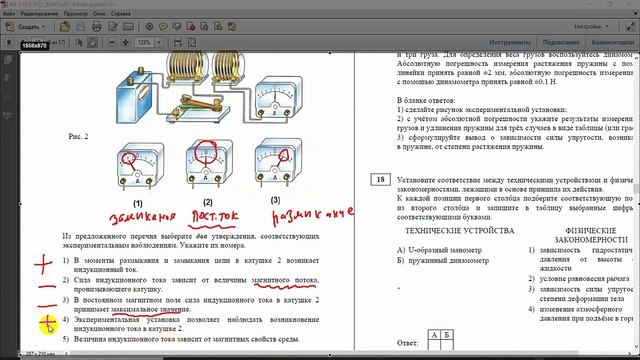Click the fit one full page icon
Image resolution: width=640 pixels, height=360 pixels.
click(191, 42)
